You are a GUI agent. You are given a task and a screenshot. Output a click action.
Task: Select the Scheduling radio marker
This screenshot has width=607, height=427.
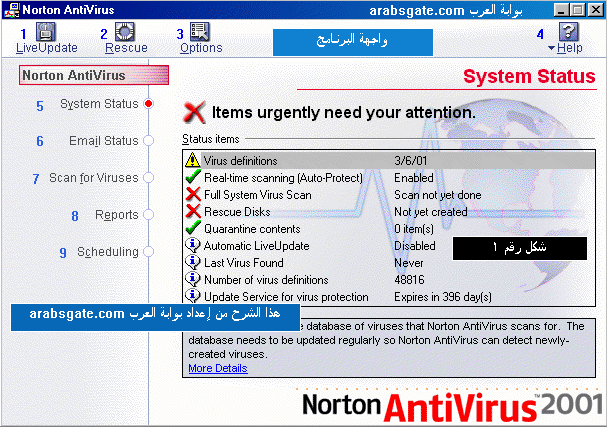[148, 252]
